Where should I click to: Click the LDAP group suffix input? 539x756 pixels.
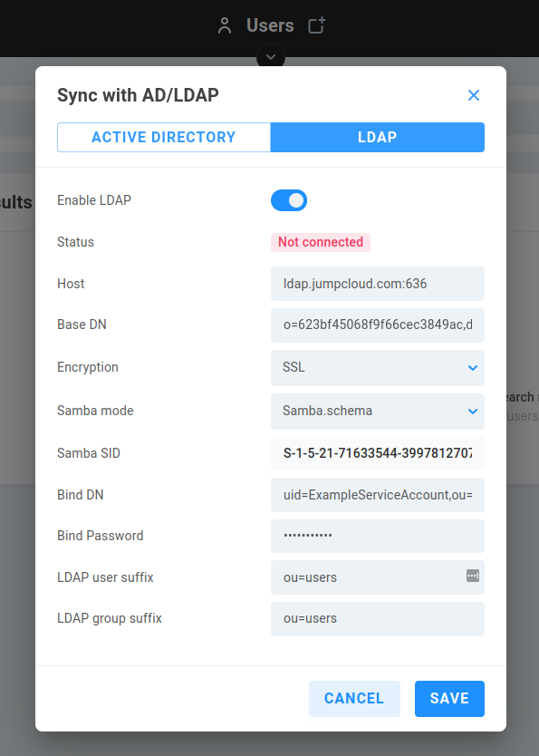[x=378, y=618]
